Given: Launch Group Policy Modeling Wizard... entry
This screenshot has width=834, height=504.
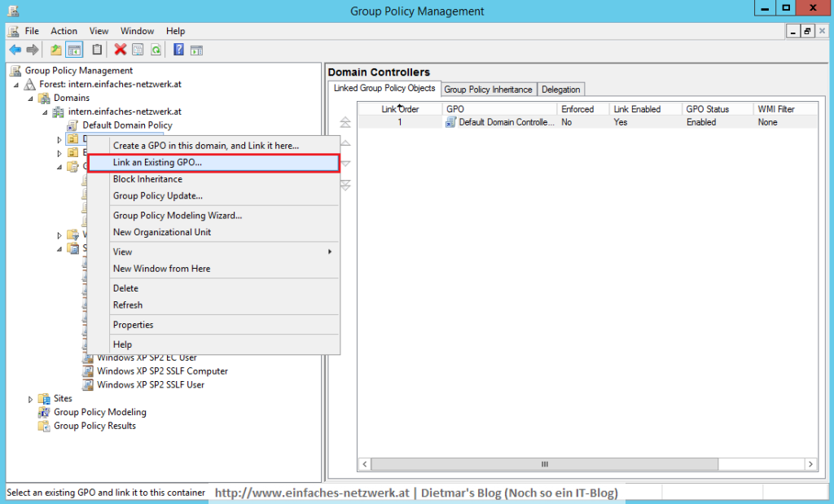Looking at the screenshot, I should pos(213,215).
